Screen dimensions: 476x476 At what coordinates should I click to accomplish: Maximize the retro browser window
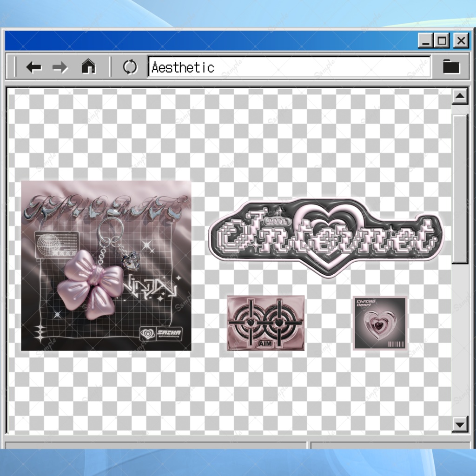[442, 40]
